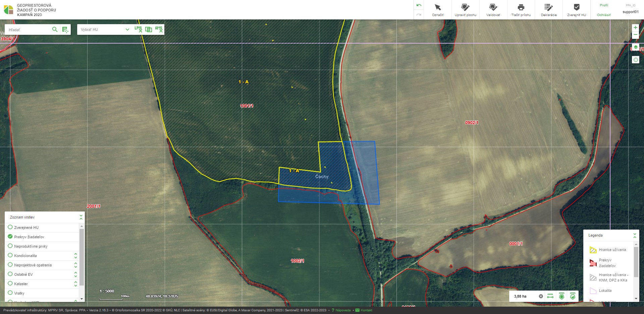
Task: Click the LPIS clear icon
Action: 138,29
